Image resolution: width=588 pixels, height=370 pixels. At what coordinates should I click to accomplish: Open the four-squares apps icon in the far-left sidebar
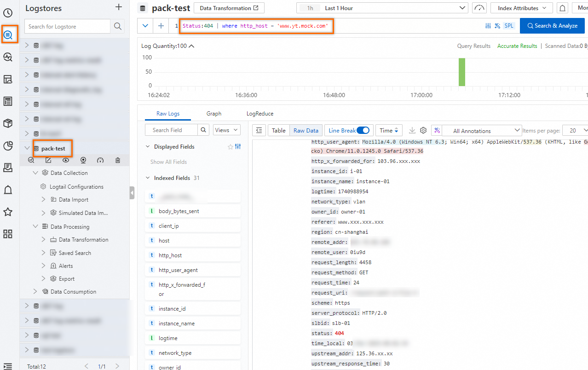tap(8, 234)
